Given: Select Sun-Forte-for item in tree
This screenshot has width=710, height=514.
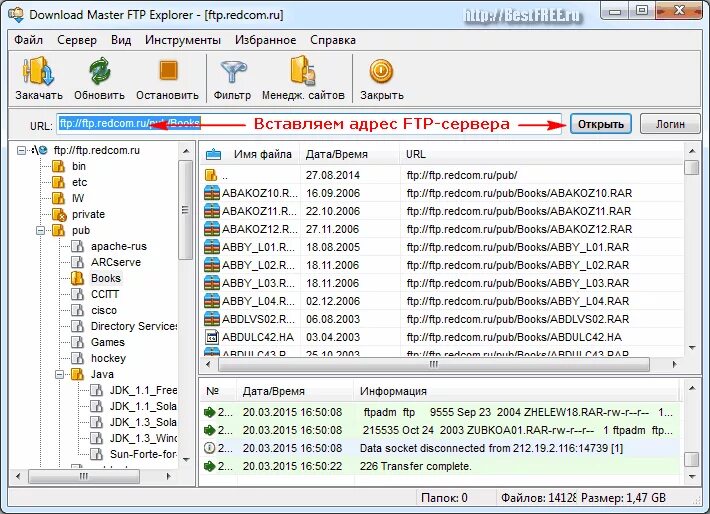Looking at the screenshot, I should click(143, 454).
